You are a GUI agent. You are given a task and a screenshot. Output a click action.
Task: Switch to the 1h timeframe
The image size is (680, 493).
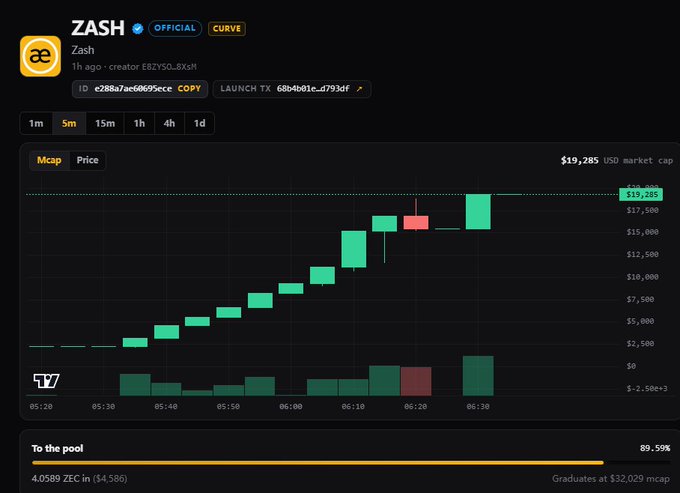click(x=139, y=123)
